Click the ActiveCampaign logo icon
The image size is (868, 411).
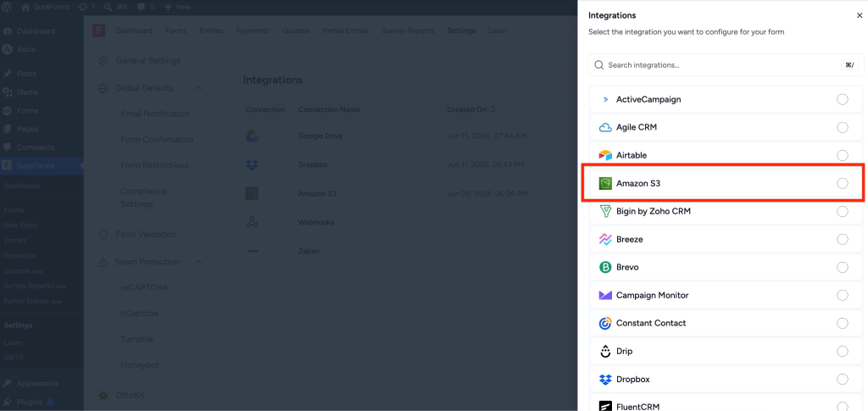click(605, 99)
